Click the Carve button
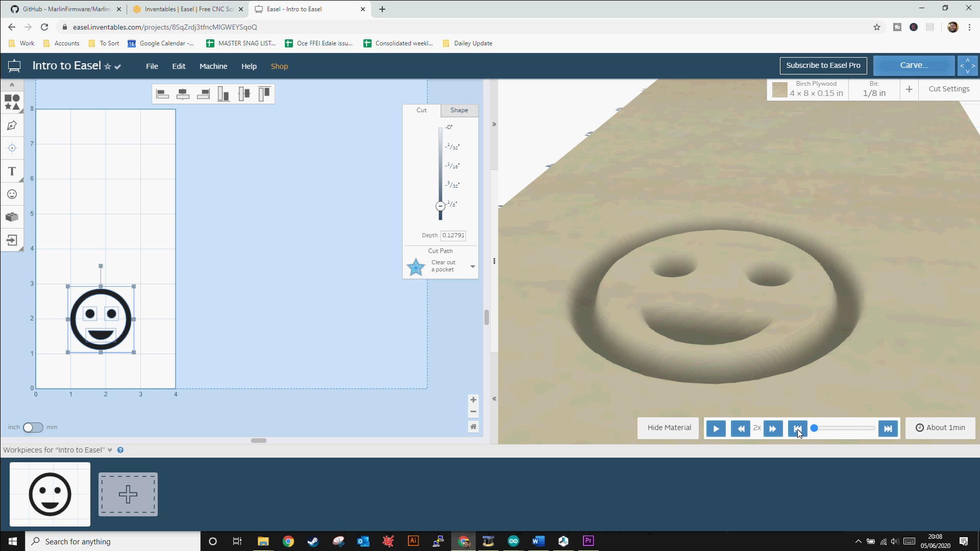This screenshot has width=980, height=551. click(x=913, y=65)
